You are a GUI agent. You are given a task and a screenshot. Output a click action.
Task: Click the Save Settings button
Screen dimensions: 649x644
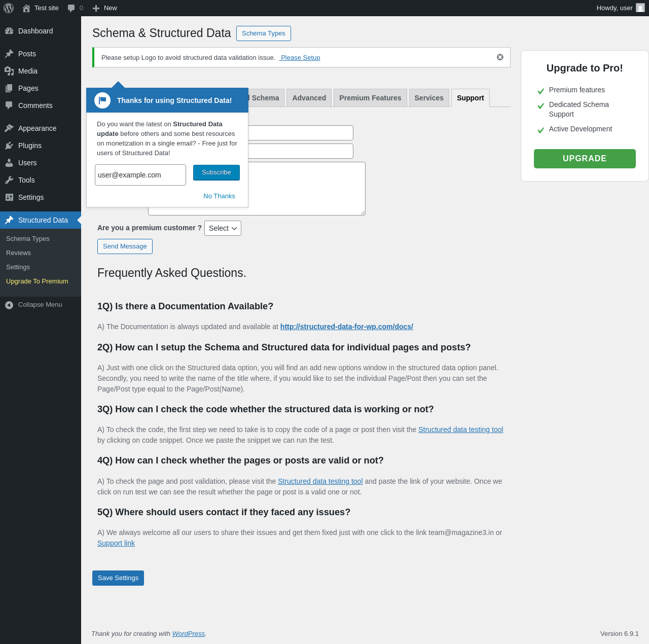click(118, 578)
